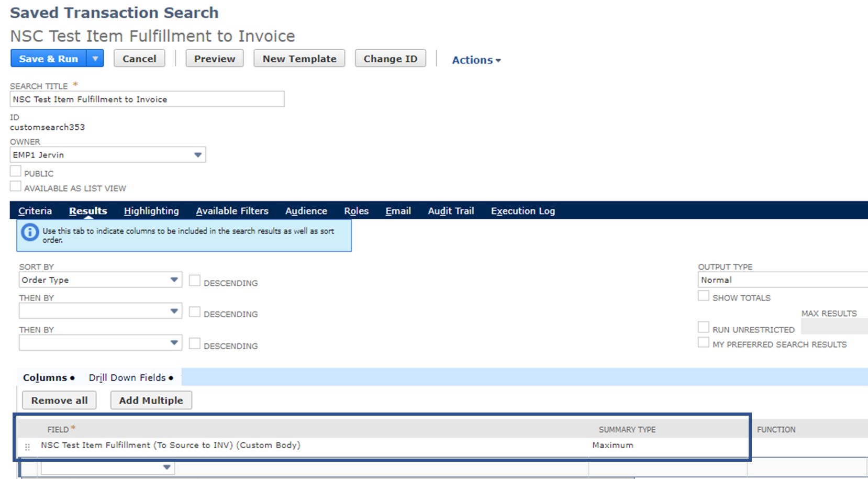Click Remove all columns button
Screen dimensions: 868x479
pyautogui.click(x=59, y=400)
